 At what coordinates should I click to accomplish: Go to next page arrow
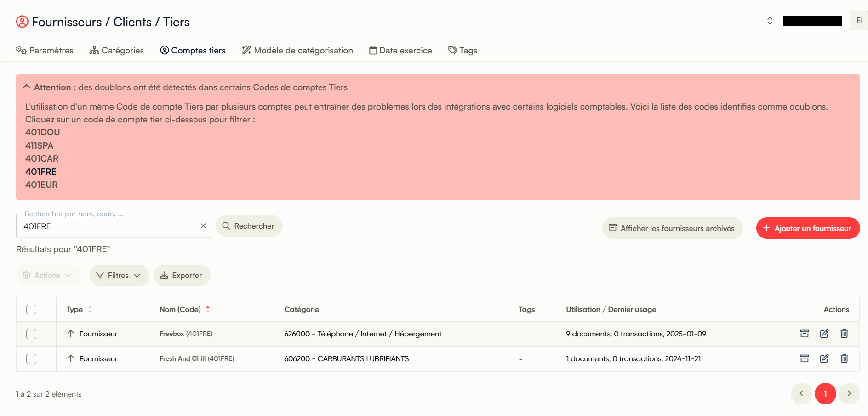pyautogui.click(x=849, y=393)
